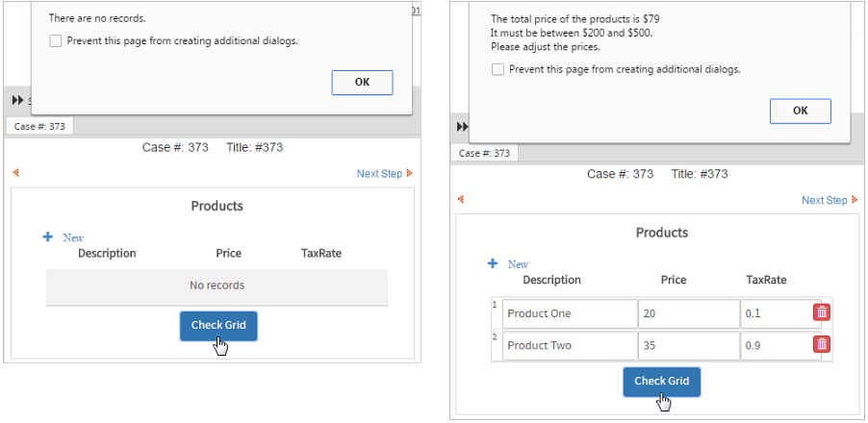Follow Next Step link above the empty Products grid
Image resolution: width=868 pixels, height=423 pixels.
pyautogui.click(x=380, y=174)
